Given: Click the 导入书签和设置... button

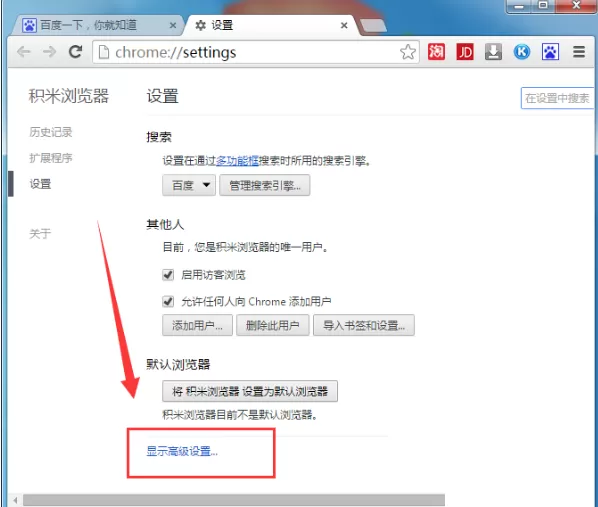Looking at the screenshot, I should (x=364, y=325).
